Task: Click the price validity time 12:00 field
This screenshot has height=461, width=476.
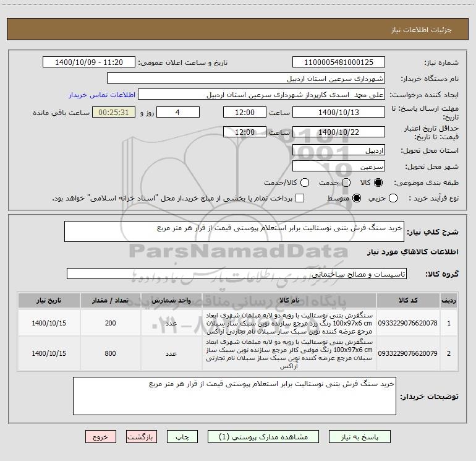Action: click(x=245, y=132)
